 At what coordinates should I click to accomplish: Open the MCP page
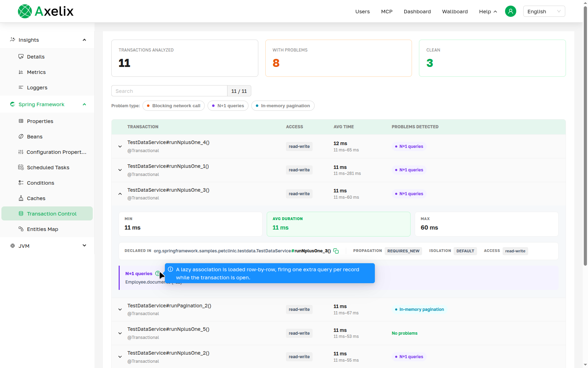click(x=387, y=12)
